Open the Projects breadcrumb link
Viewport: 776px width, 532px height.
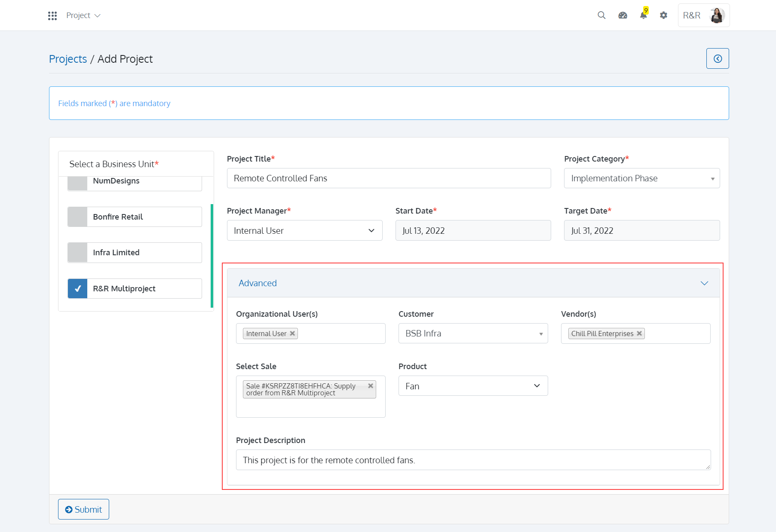(68, 59)
